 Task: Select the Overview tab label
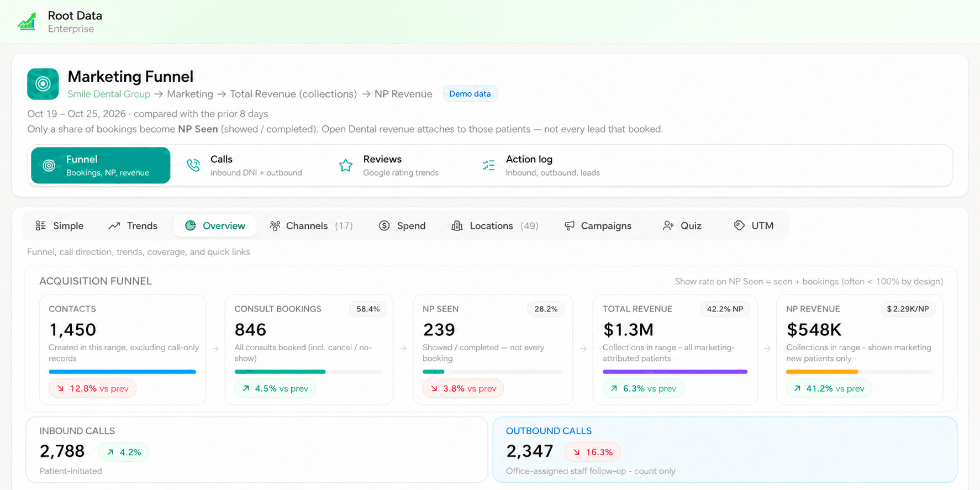point(224,225)
